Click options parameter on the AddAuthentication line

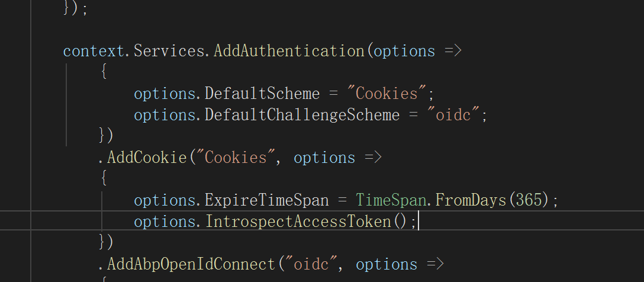[404, 51]
